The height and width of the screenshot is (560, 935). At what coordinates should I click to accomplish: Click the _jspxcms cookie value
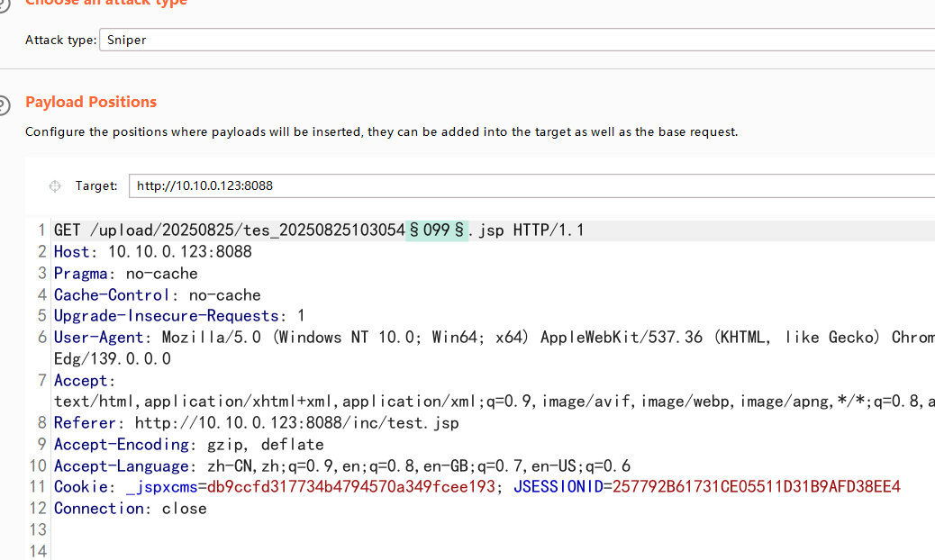(x=351, y=487)
